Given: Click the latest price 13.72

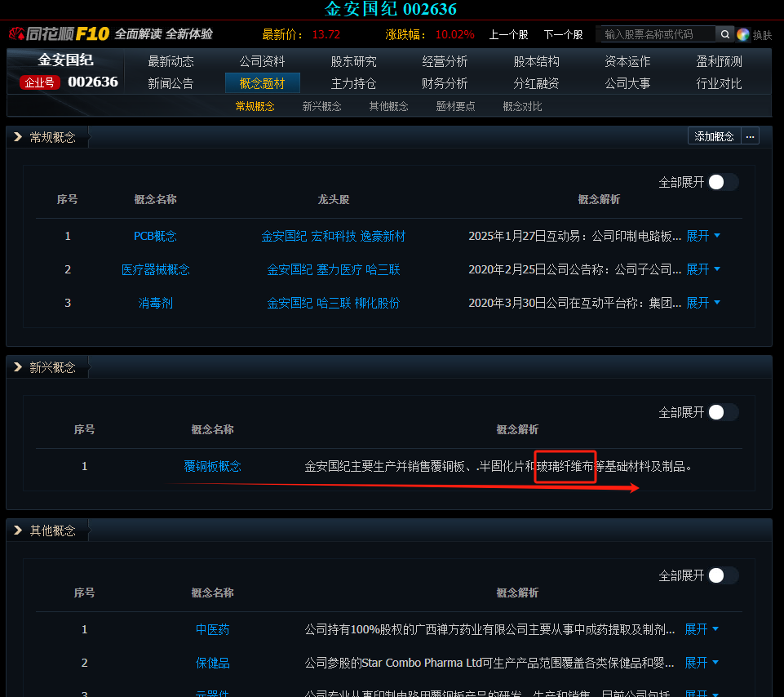Looking at the screenshot, I should pos(326,34).
